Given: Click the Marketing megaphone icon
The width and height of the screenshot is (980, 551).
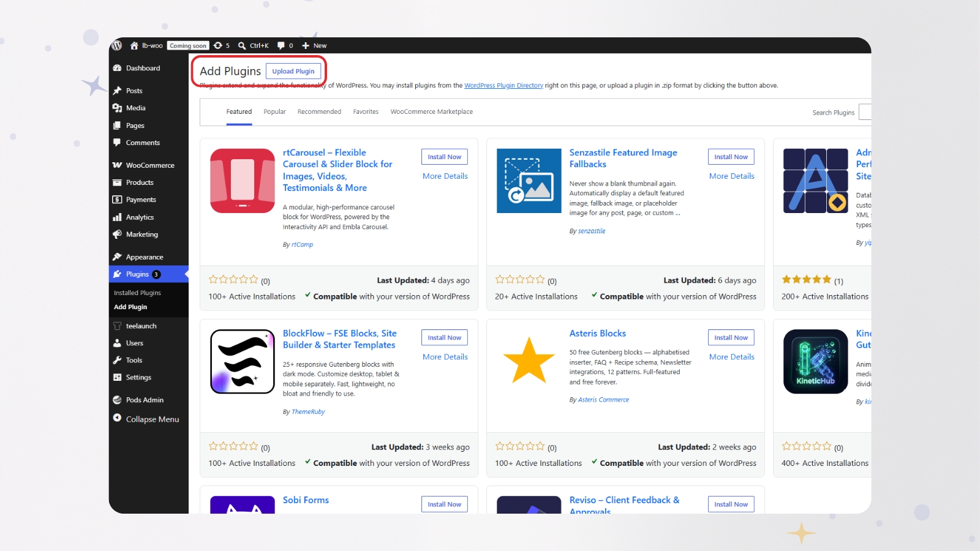Looking at the screenshot, I should (x=117, y=234).
